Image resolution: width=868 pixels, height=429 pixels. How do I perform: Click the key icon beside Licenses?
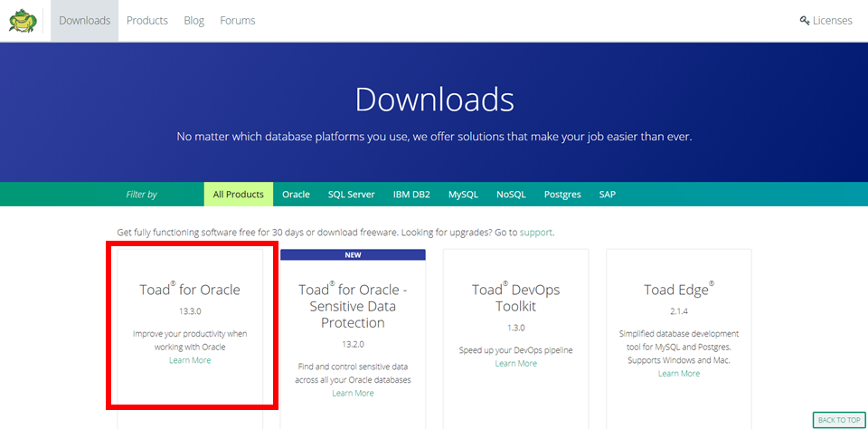805,21
